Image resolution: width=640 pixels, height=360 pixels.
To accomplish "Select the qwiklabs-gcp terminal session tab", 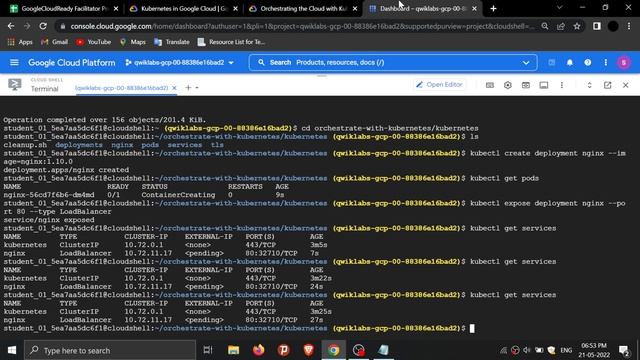I will click(x=122, y=88).
